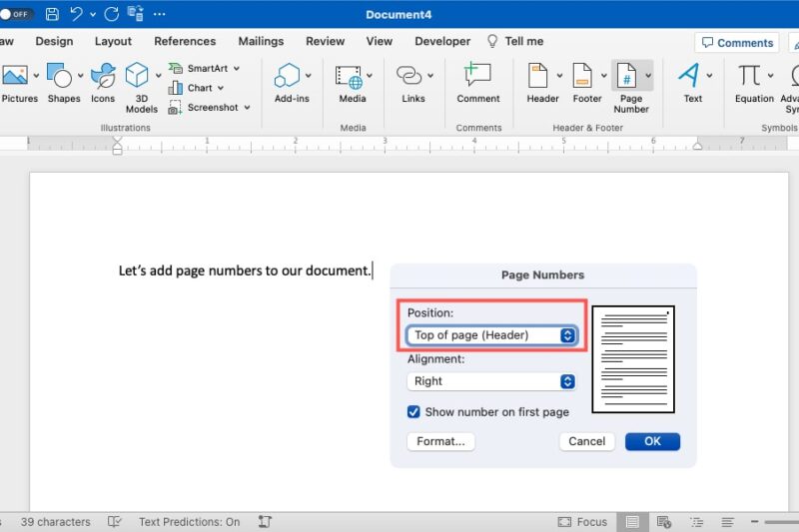Click the Add-ins icon
The height and width of the screenshot is (532, 799).
point(287,76)
